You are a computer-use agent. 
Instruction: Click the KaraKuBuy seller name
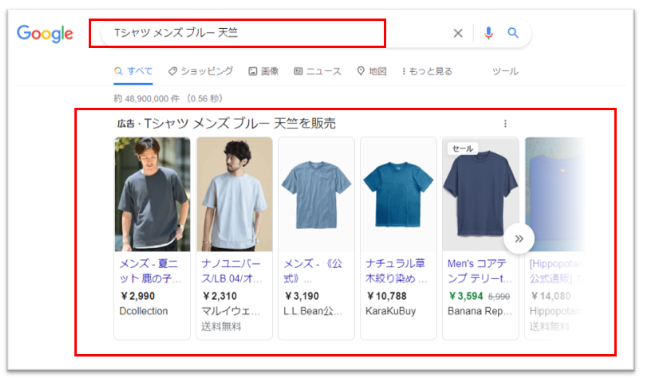[x=391, y=311]
